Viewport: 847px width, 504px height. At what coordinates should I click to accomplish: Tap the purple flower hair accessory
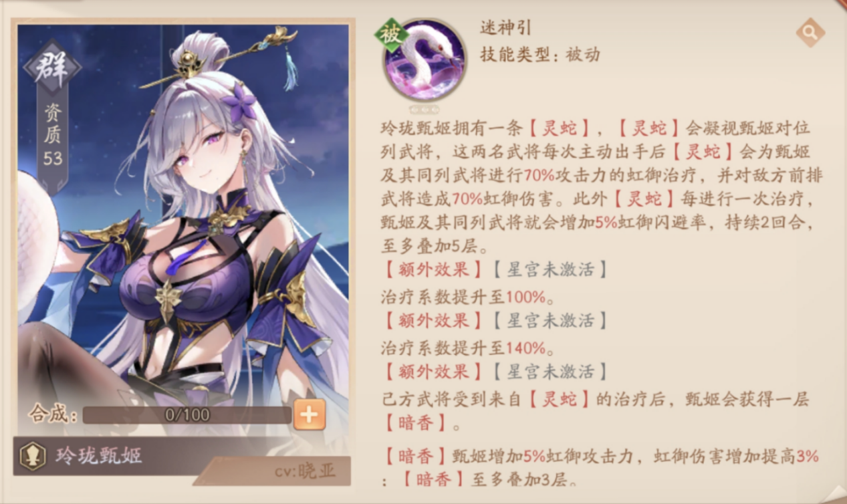click(239, 102)
